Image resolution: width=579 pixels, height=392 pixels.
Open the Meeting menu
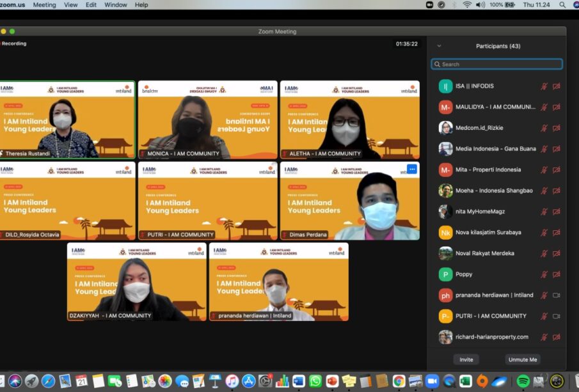44,5
